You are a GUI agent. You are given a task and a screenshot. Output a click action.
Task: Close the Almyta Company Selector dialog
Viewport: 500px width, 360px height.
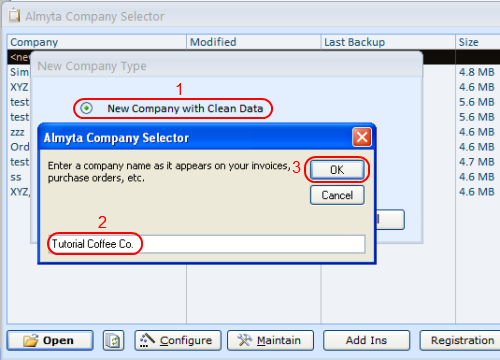tap(362, 137)
